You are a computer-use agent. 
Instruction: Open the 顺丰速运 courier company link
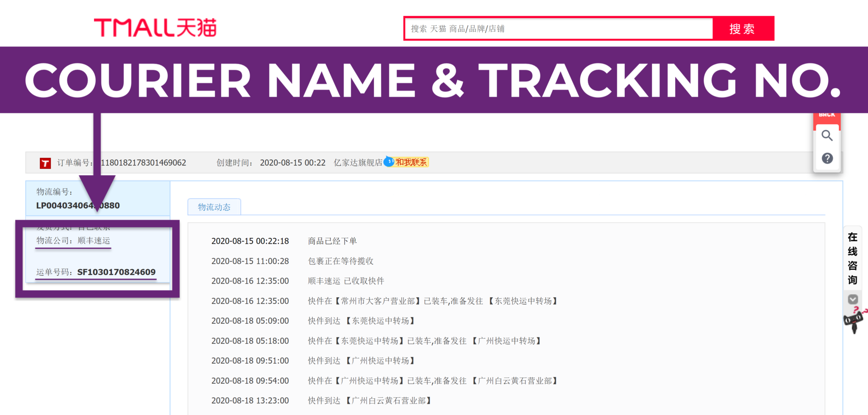click(93, 241)
